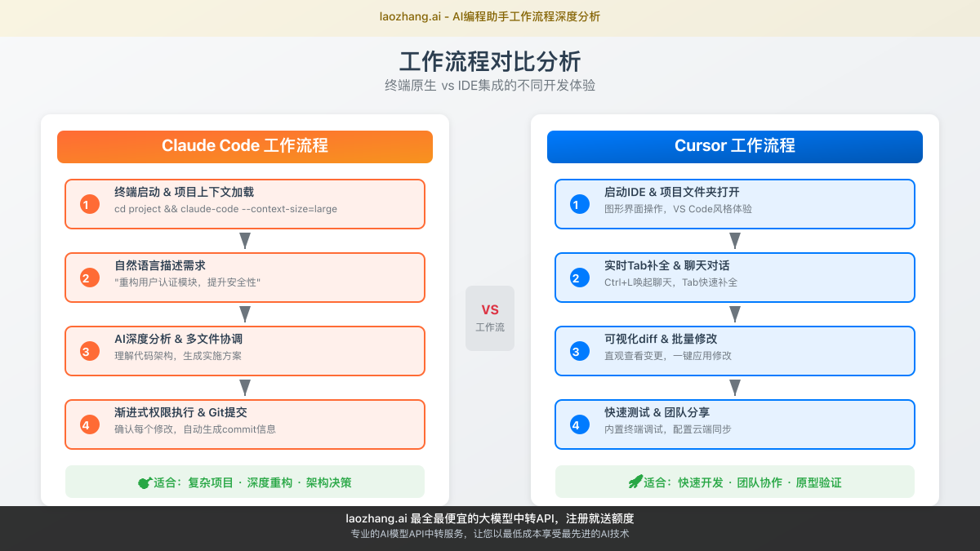The height and width of the screenshot is (551, 980).
Task: Click the rocket emoji before 适合：快速开发
Action: click(635, 482)
